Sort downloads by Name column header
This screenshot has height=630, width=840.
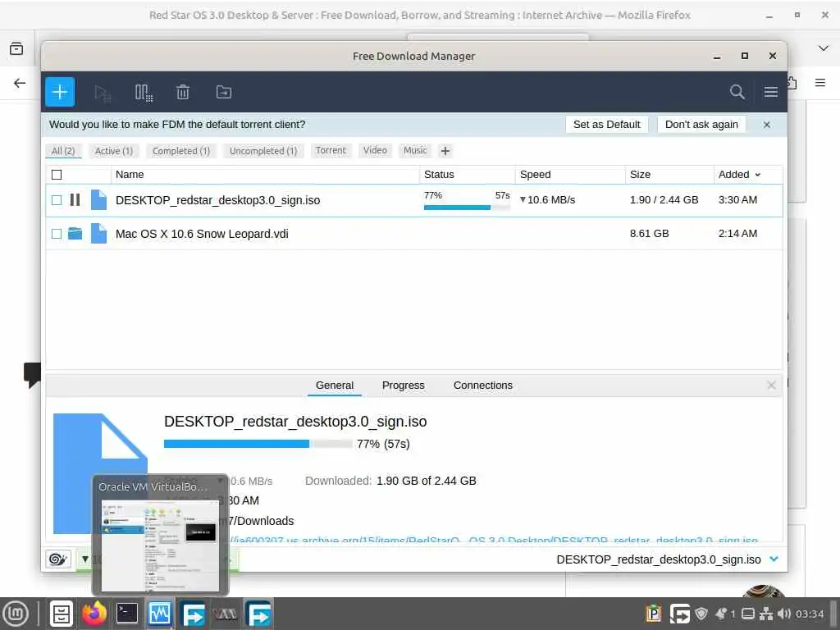(x=265, y=175)
